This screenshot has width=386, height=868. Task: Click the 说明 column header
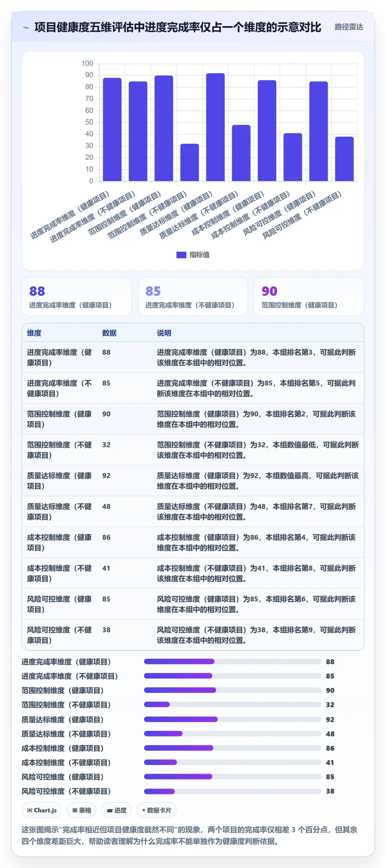(164, 333)
